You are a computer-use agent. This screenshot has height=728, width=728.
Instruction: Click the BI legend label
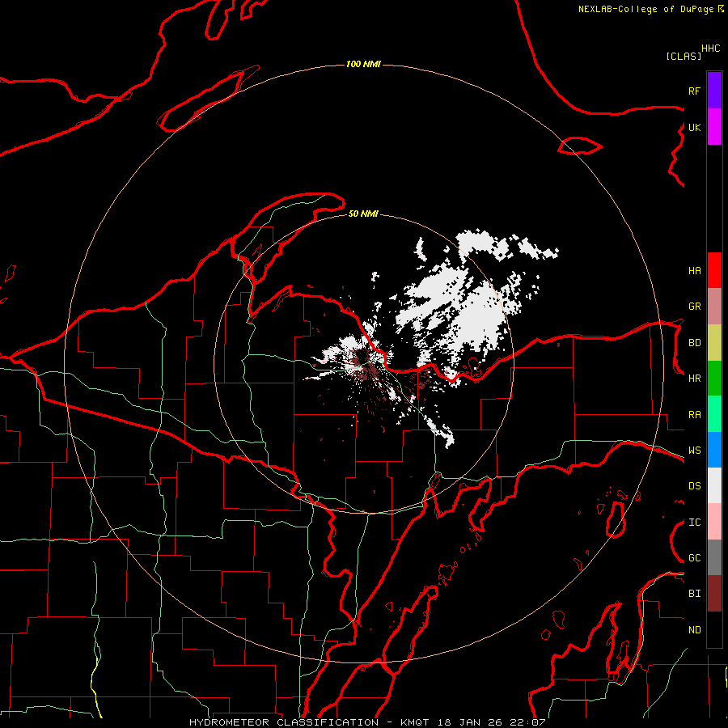click(x=694, y=594)
